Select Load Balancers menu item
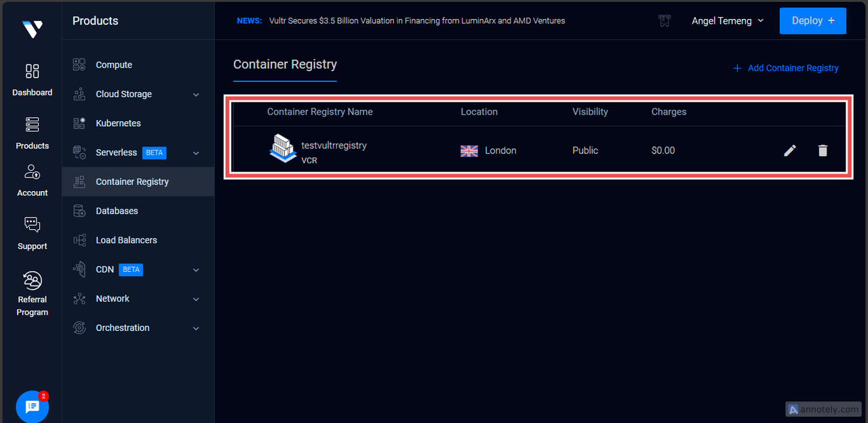This screenshot has width=868, height=423. [138, 240]
